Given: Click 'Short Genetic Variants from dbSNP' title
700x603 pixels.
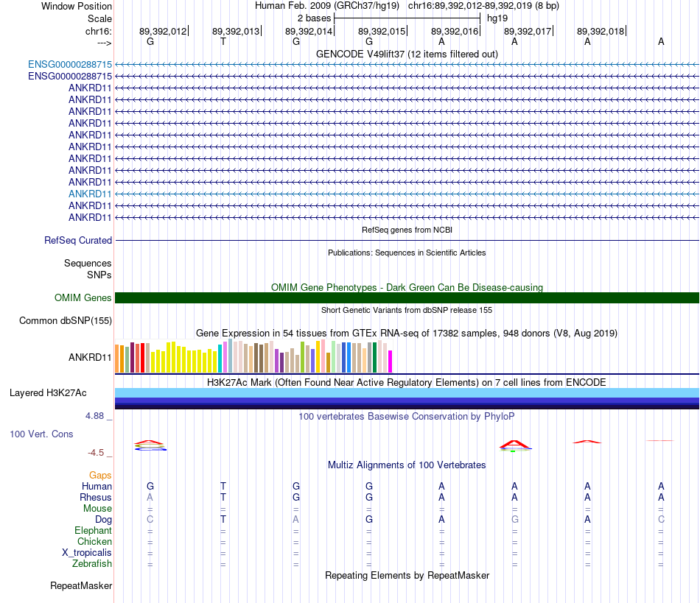Looking at the screenshot, I should coord(407,310).
